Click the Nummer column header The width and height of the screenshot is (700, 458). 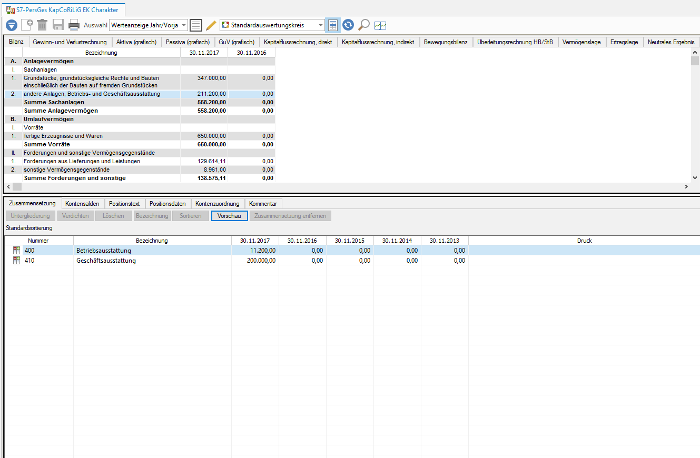(39, 240)
